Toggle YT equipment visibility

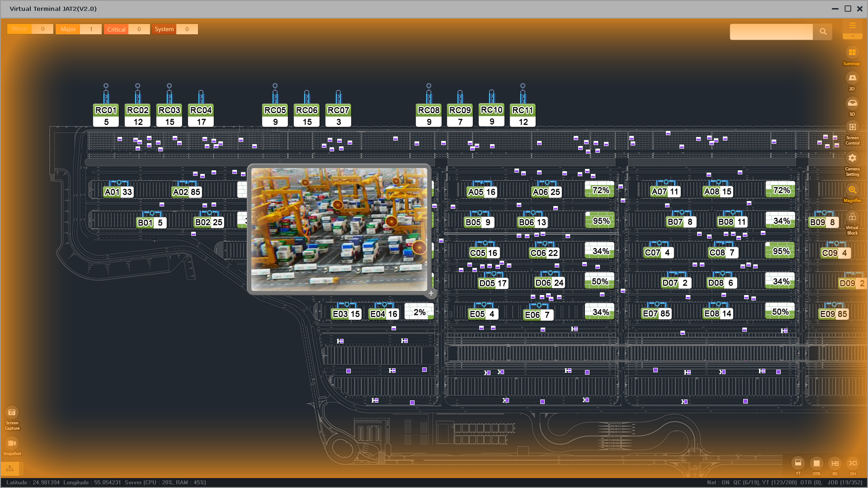coord(798,463)
